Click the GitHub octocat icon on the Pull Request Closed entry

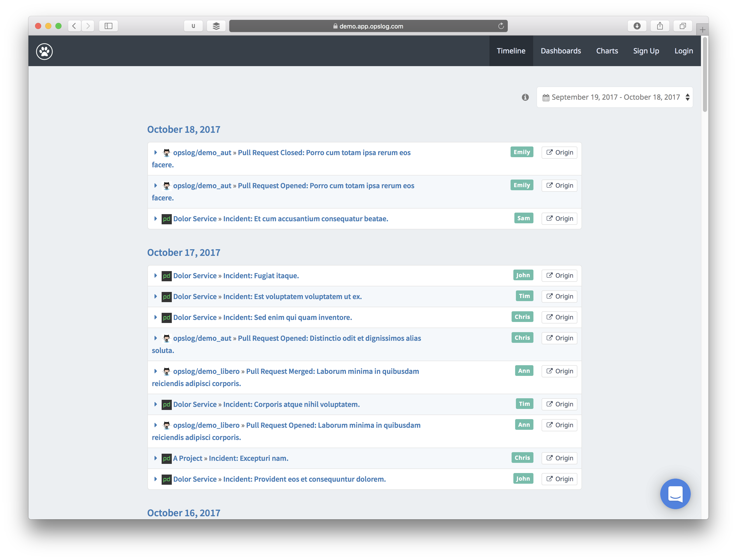166,153
